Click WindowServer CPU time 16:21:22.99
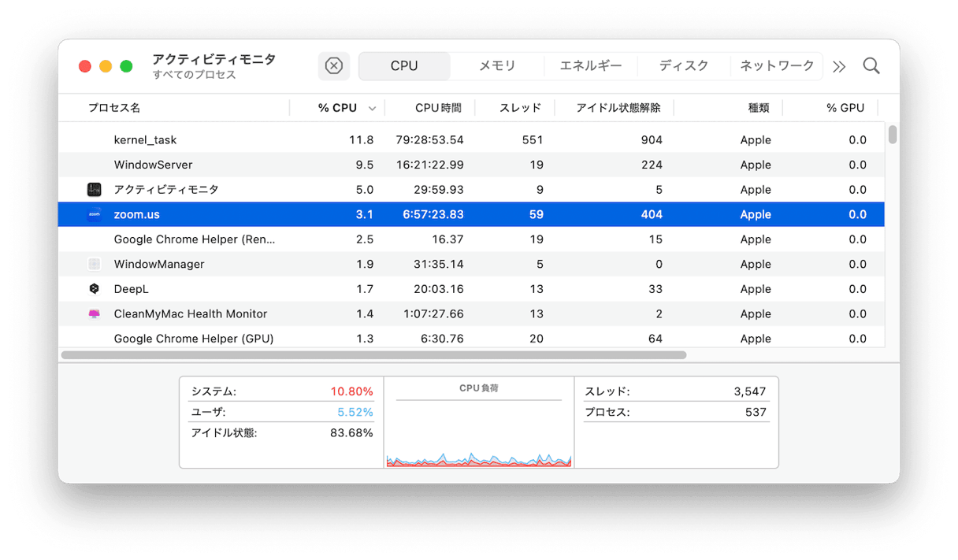 (429, 165)
